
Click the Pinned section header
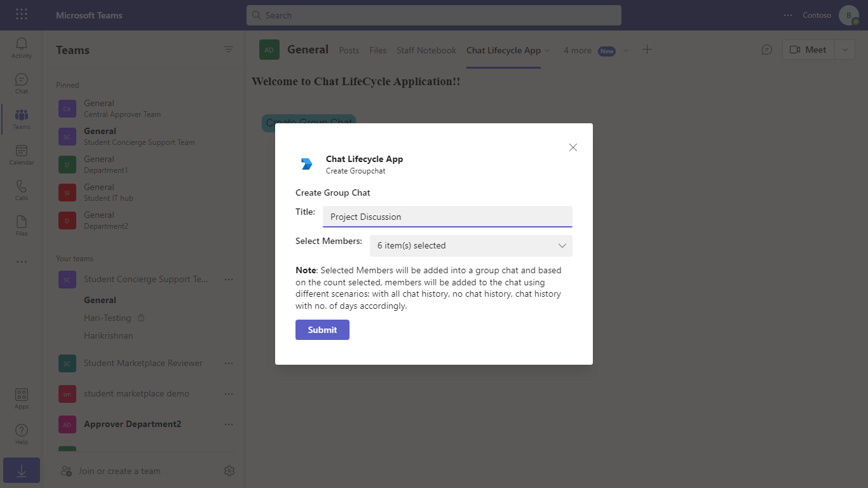(67, 85)
